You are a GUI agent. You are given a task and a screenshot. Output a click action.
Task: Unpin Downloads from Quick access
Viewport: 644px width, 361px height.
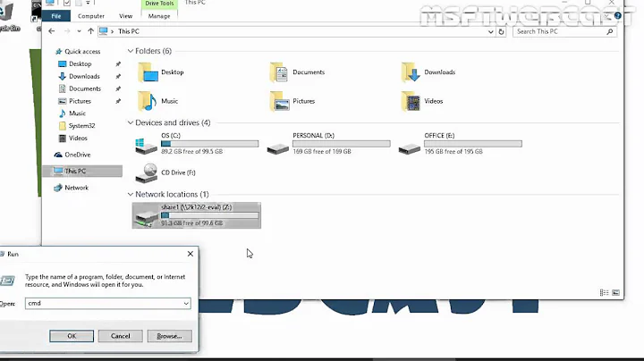click(x=118, y=76)
